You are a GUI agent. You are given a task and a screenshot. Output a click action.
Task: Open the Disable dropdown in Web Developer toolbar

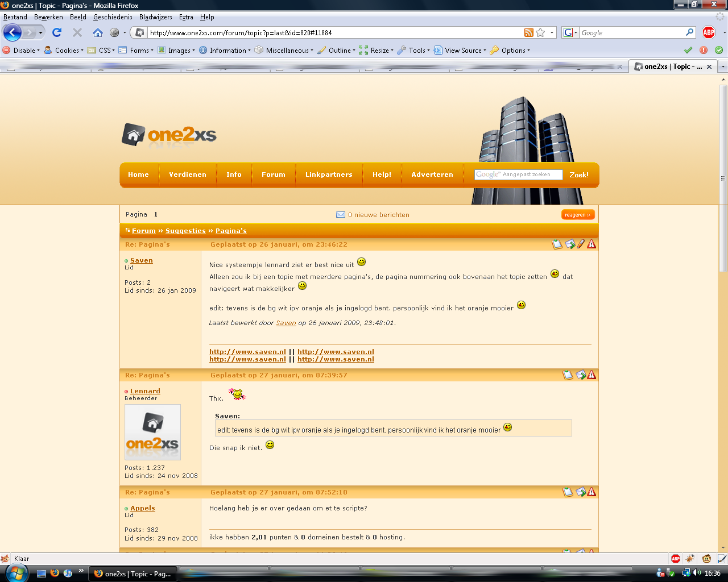pyautogui.click(x=22, y=51)
